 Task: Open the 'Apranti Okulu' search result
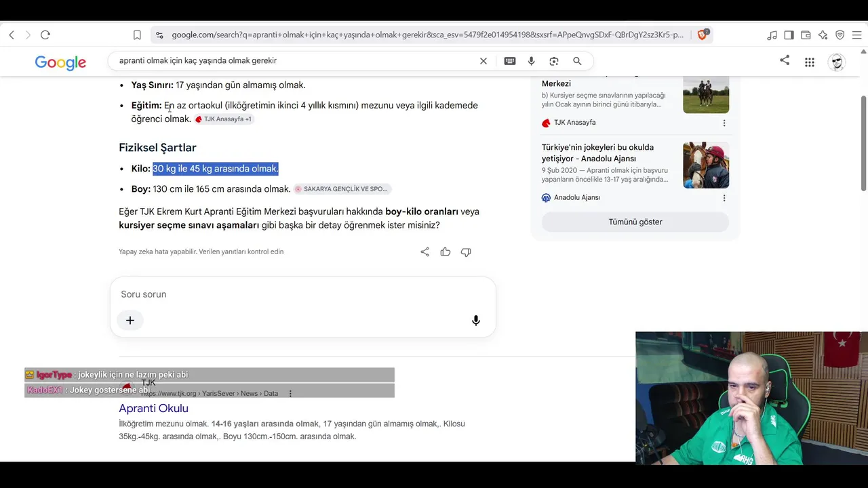click(x=153, y=409)
